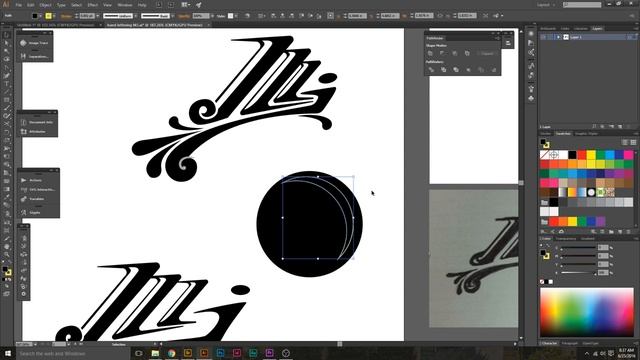The image size is (640, 360).
Task: Click the Windows Start button
Action: click(x=7, y=353)
